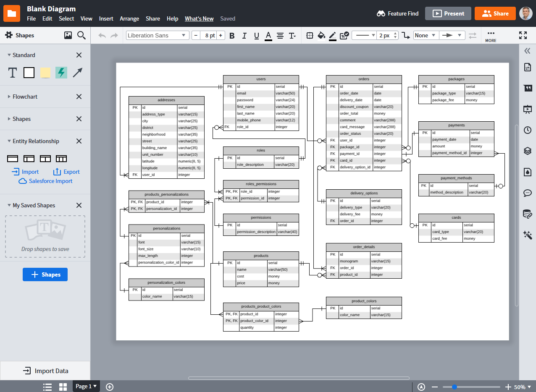
Task: Toggle bold text formatting
Action: (x=232, y=36)
